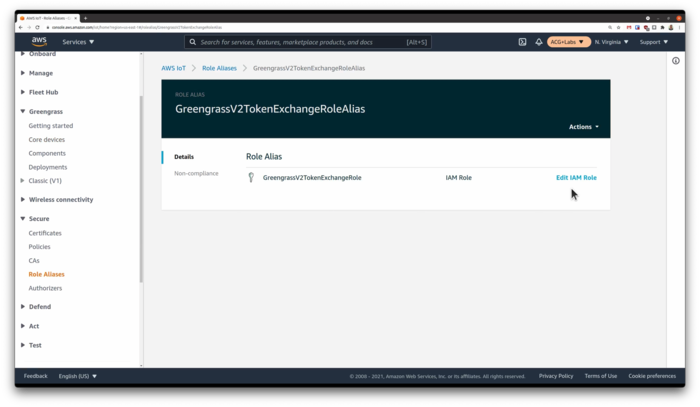Click the browser forward arrow

(29, 27)
